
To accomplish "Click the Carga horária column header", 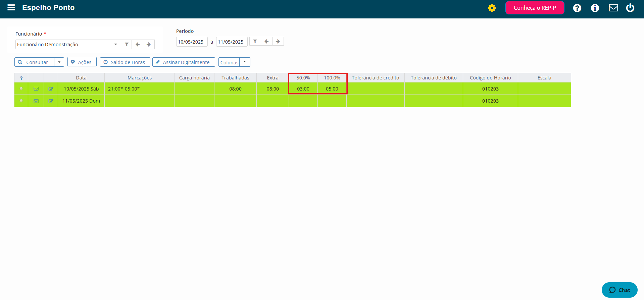I will pyautogui.click(x=194, y=78).
